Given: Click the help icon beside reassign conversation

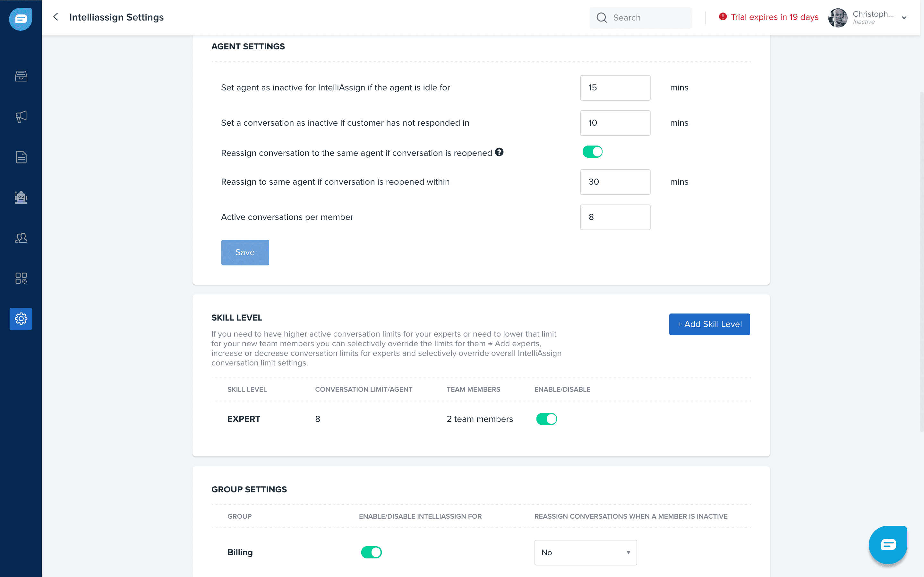Looking at the screenshot, I should pos(499,152).
